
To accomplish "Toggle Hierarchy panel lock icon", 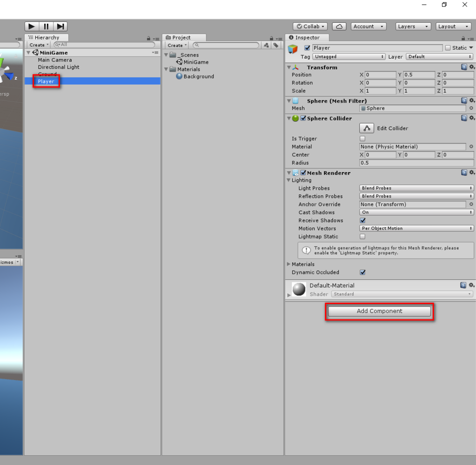I will 148,38.
